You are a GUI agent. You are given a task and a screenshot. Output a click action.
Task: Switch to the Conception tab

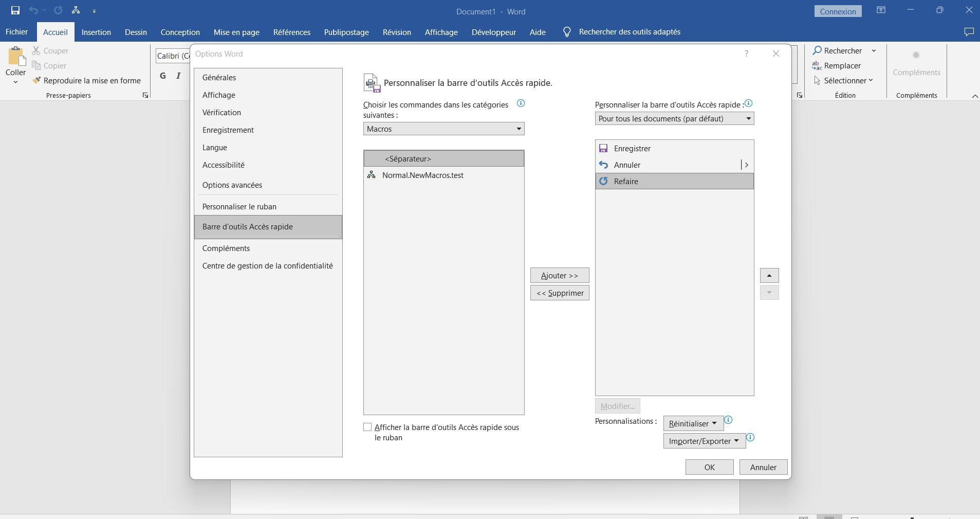coord(180,32)
